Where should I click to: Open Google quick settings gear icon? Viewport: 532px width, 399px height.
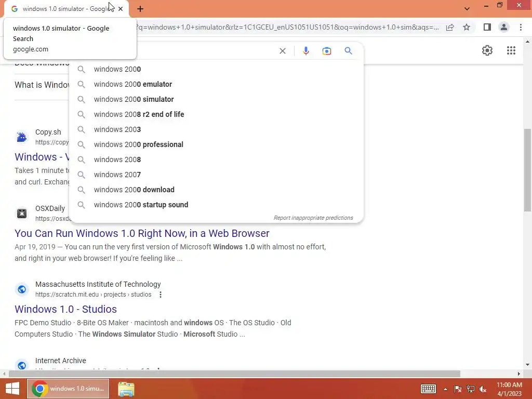click(487, 50)
